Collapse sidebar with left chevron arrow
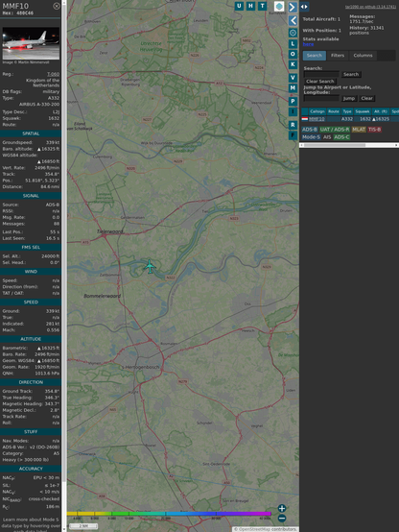This screenshot has width=399, height=532. [293, 21]
